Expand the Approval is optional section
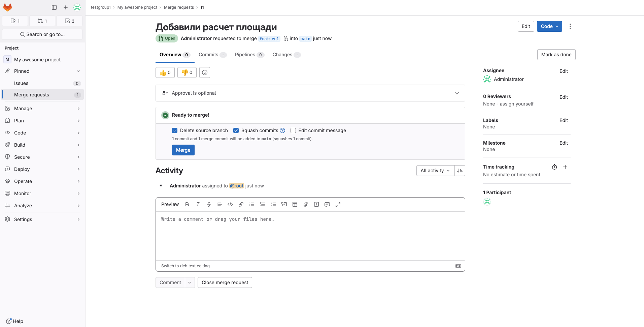This screenshot has height=327, width=644. (456, 93)
